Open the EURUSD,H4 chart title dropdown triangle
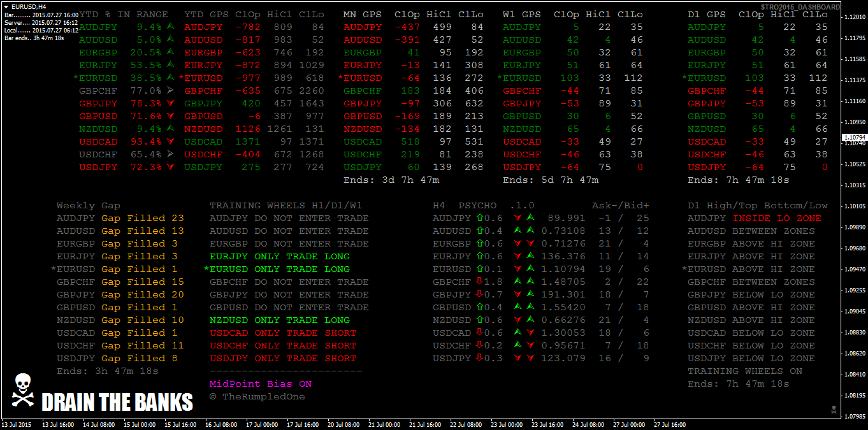The width and height of the screenshot is (868, 430). point(7,6)
